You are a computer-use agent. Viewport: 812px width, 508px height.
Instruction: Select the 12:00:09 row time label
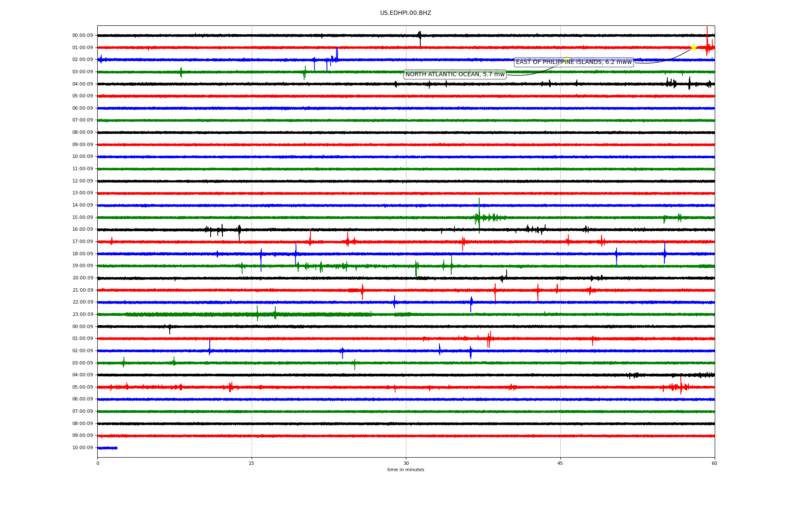point(82,181)
